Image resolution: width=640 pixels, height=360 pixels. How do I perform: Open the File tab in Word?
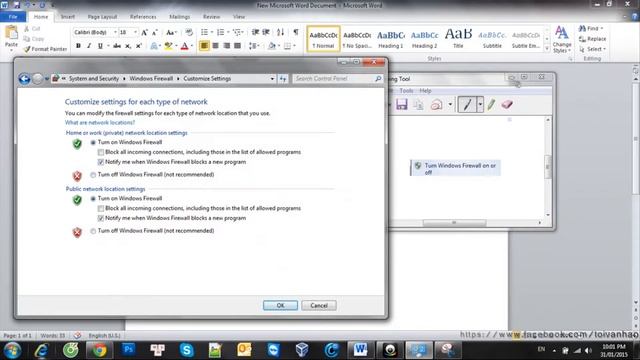pos(13,17)
